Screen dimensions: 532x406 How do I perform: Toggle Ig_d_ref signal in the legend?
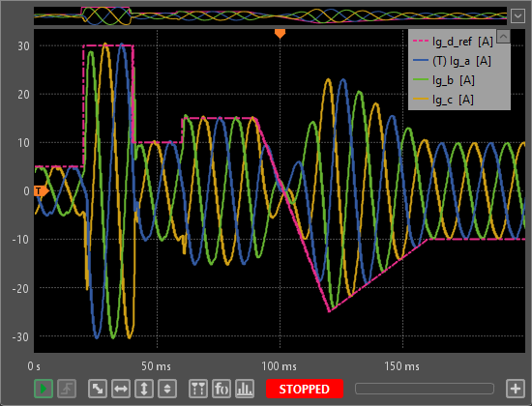pyautogui.click(x=453, y=42)
